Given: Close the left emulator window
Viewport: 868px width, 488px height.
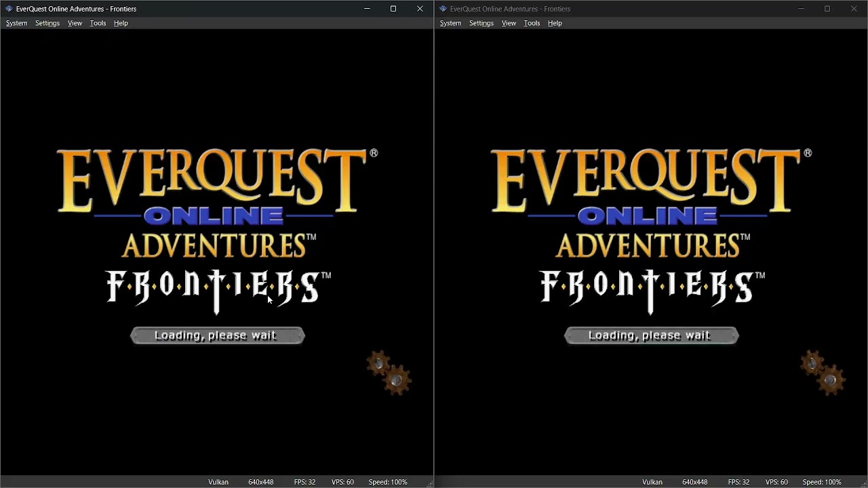Looking at the screenshot, I should 420,9.
